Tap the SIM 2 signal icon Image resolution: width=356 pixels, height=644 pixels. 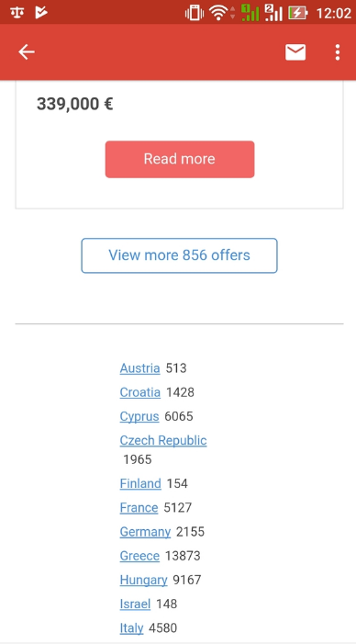[x=273, y=13]
